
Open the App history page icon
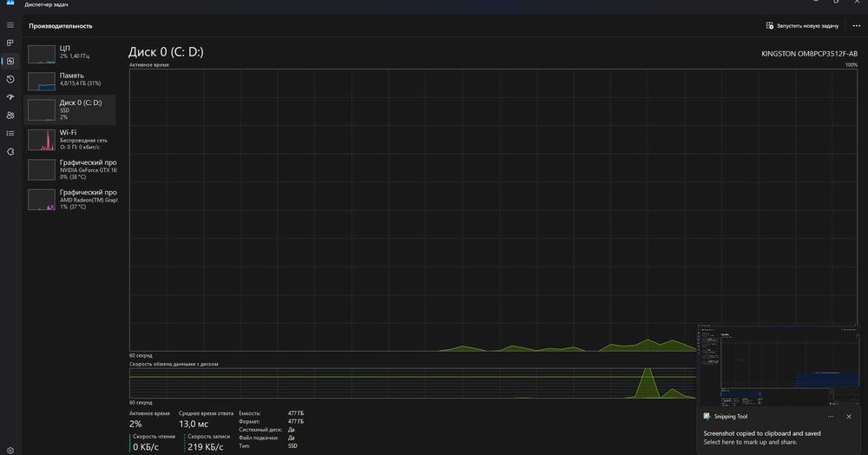(x=10, y=79)
